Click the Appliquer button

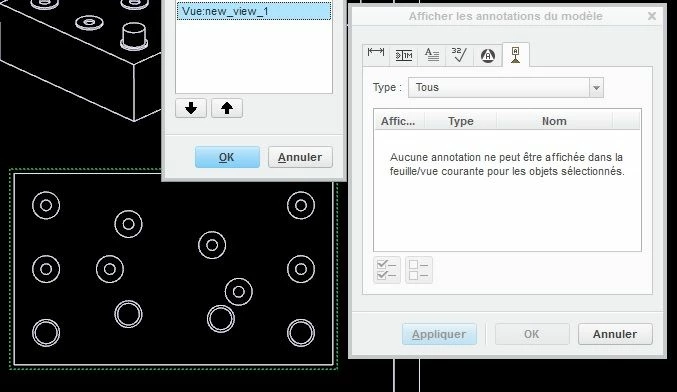pyautogui.click(x=439, y=334)
